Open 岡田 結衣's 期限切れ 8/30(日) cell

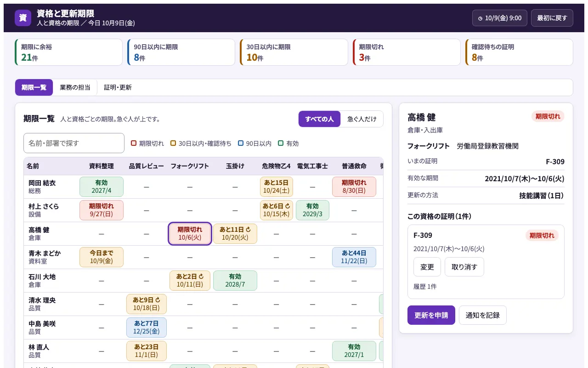point(354,187)
